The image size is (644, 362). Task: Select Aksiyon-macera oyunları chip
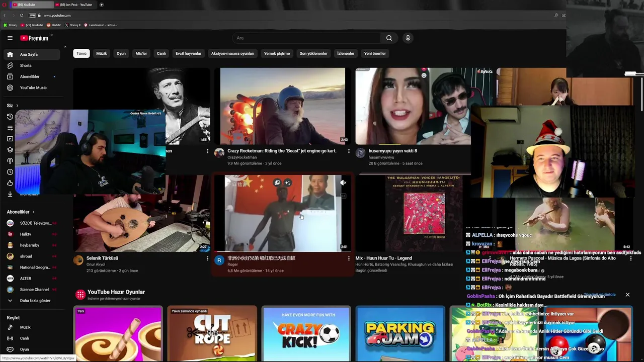coord(232,53)
